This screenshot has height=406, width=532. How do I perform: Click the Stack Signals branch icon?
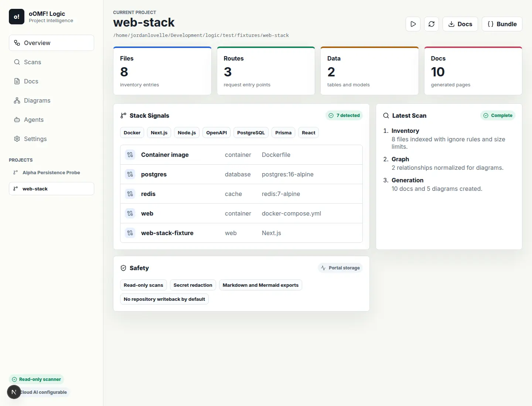click(123, 116)
